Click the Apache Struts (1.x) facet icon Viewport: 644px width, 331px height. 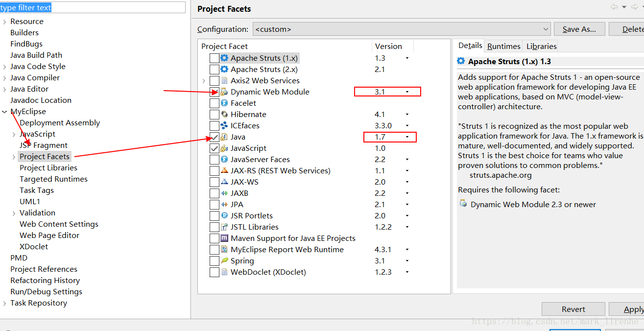point(224,58)
